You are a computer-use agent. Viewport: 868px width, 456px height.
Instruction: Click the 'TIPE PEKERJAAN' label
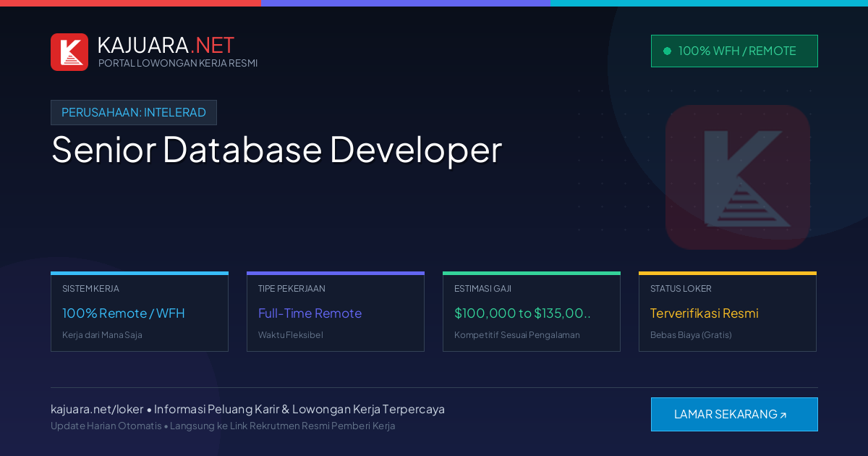coord(292,289)
